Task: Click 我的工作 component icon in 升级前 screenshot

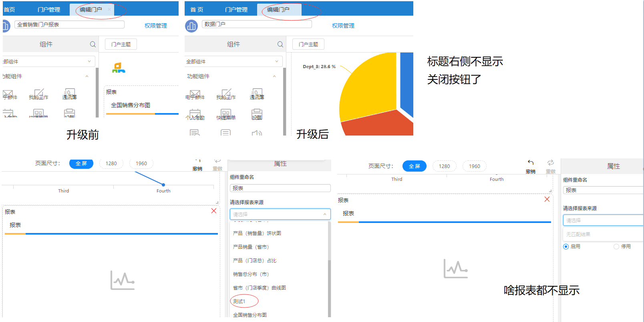Action: pos(38,94)
